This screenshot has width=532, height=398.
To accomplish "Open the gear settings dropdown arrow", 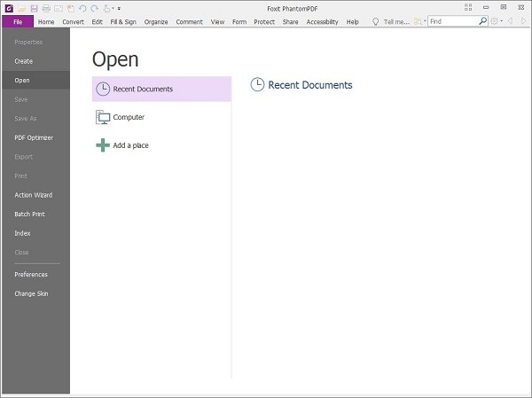I will click(x=502, y=21).
